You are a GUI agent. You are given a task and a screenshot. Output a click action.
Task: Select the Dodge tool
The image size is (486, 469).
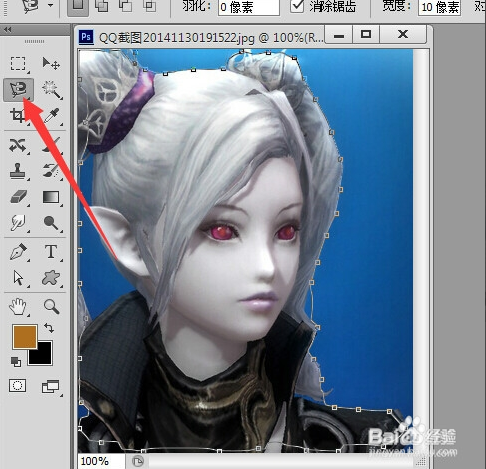click(x=51, y=223)
